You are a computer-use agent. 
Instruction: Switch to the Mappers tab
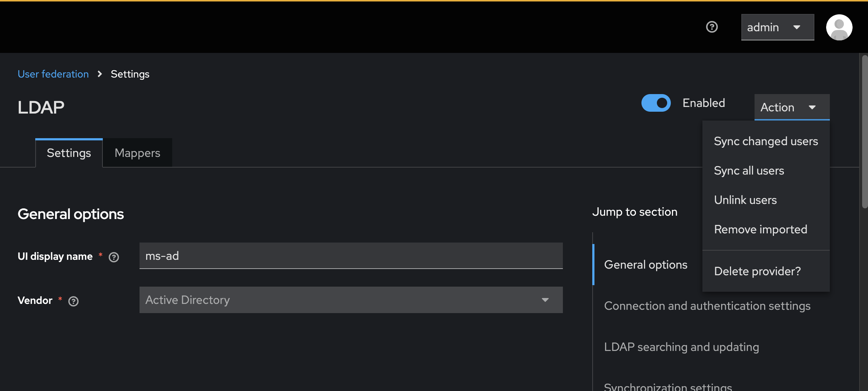pos(137,153)
